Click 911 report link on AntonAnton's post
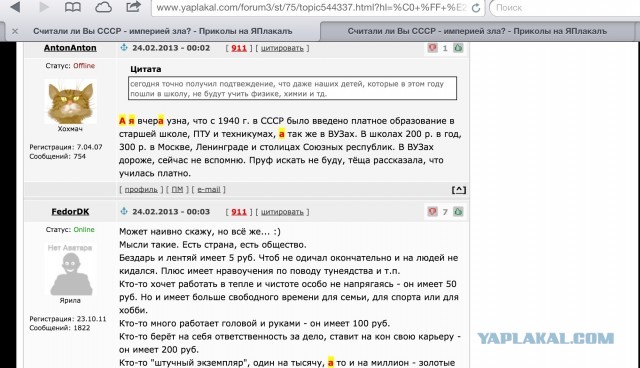Screen dimensions: 640x368 pos(239,48)
